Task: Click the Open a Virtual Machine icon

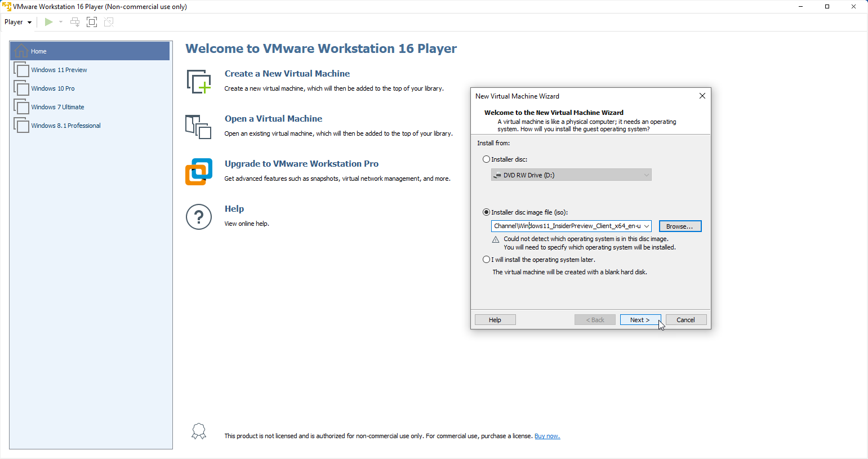Action: [x=198, y=127]
